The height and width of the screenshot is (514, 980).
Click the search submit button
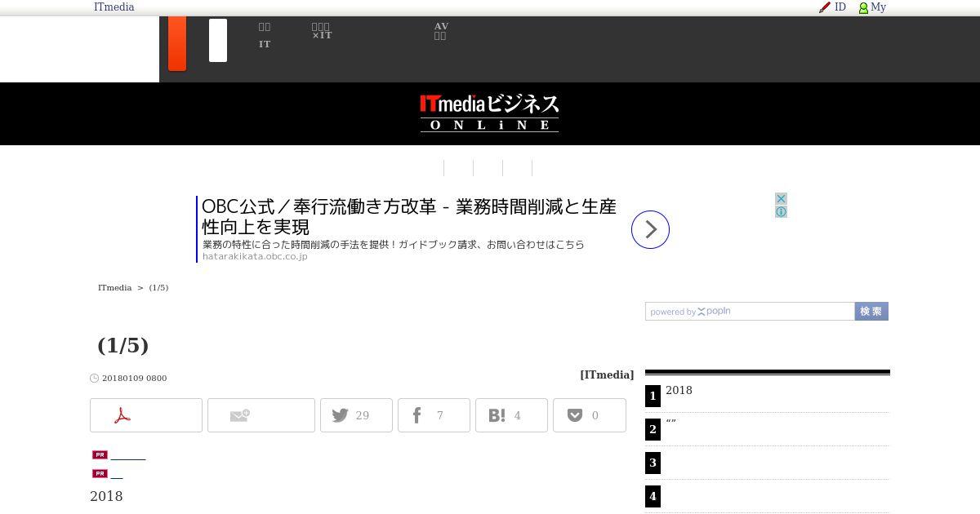(x=871, y=312)
